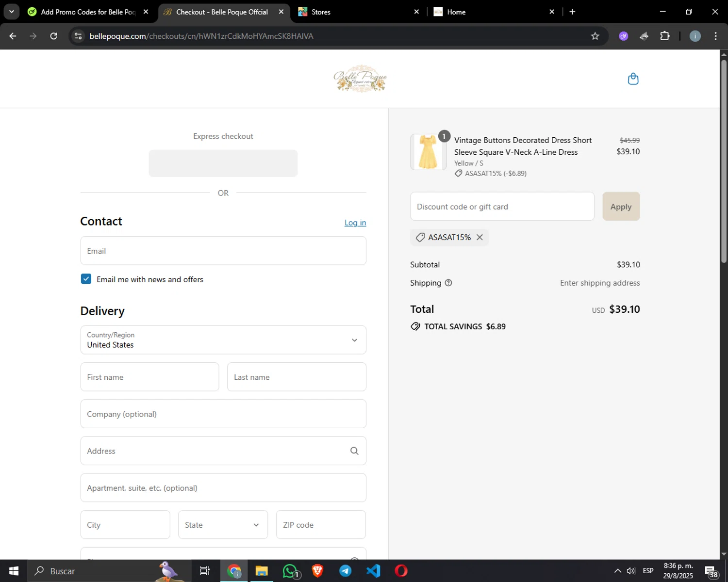Viewport: 728px width, 582px height.
Task: Bookmark this page with the star
Action: pyautogui.click(x=595, y=36)
